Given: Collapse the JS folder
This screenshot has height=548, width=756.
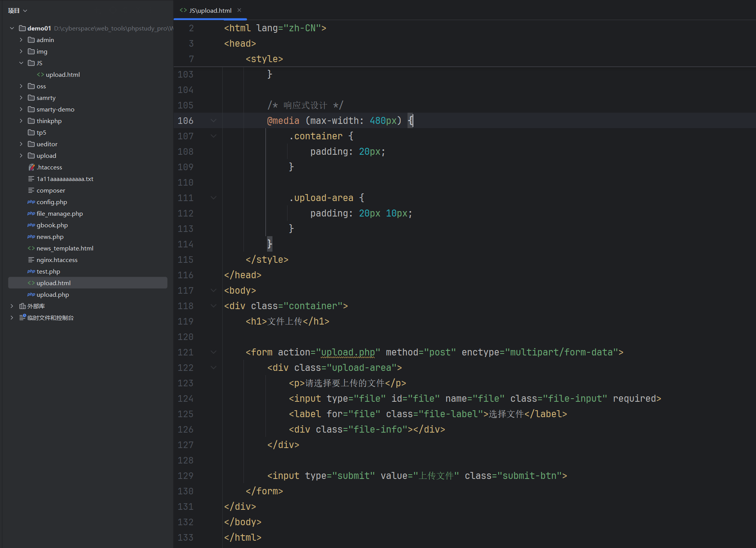Looking at the screenshot, I should [x=21, y=63].
